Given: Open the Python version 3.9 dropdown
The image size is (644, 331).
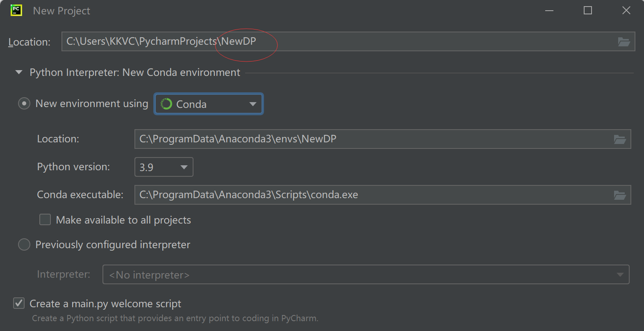Looking at the screenshot, I should click(164, 167).
